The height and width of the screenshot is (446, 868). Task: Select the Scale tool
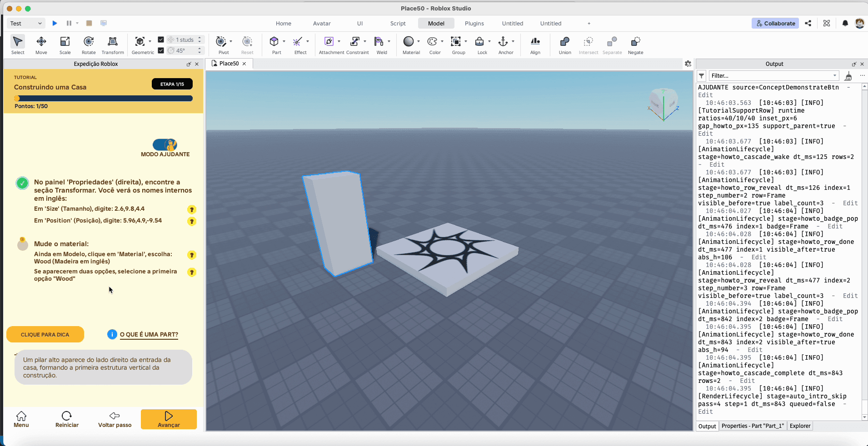click(65, 44)
